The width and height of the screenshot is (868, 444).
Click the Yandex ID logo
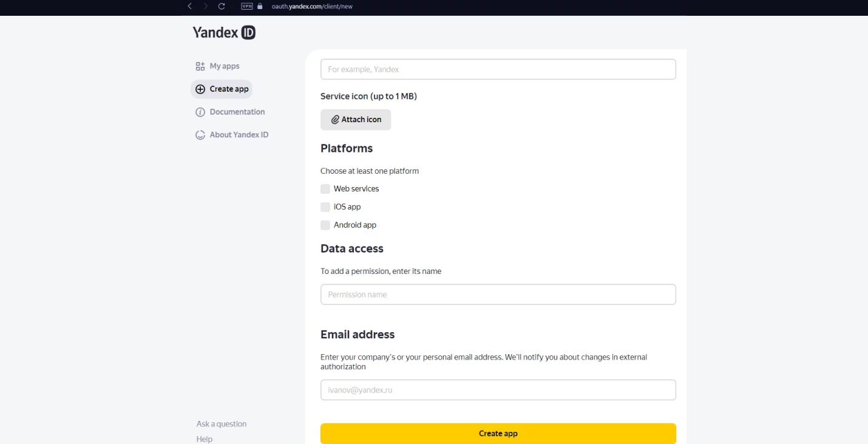coord(224,33)
